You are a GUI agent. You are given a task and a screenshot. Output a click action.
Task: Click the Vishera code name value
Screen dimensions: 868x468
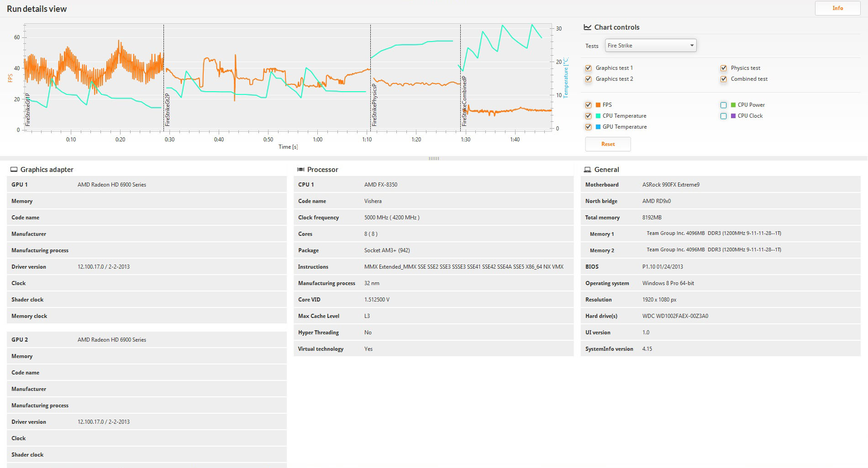pyautogui.click(x=373, y=201)
